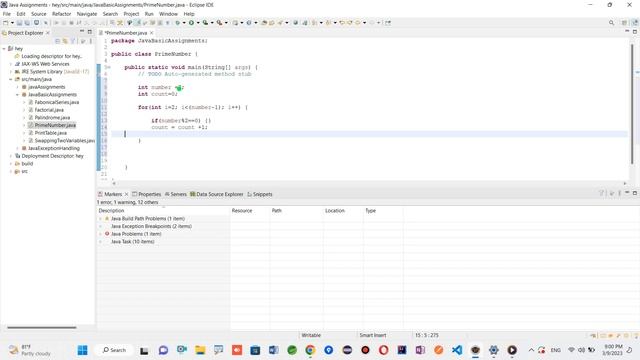Collapse the hey project node

click(4, 49)
